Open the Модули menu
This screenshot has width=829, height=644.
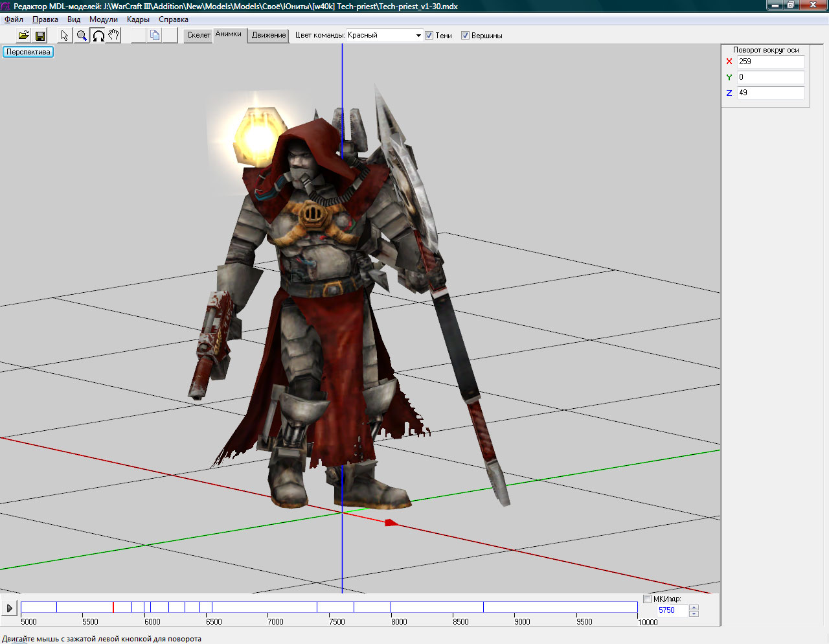pos(104,19)
